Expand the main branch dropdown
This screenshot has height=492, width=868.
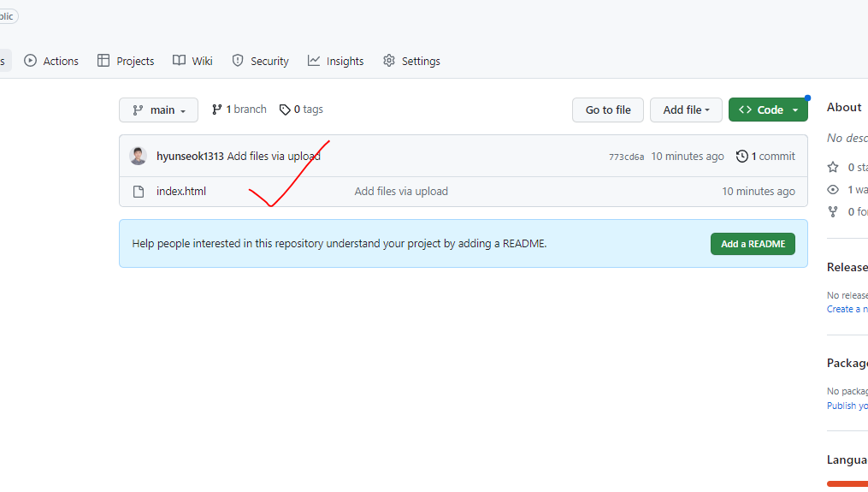point(158,110)
